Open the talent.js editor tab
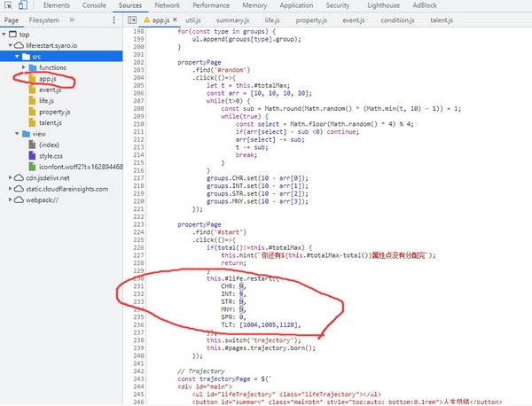 [442, 20]
